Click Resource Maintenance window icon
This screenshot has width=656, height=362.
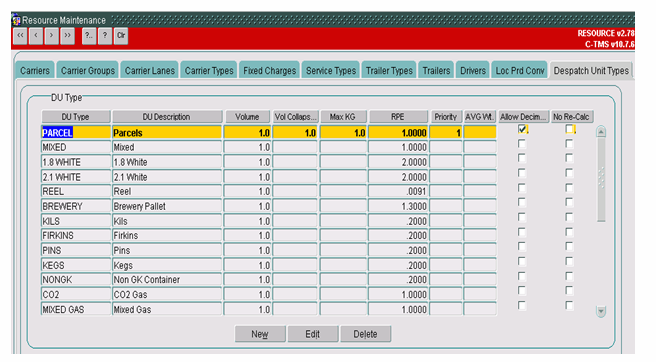pos(16,20)
